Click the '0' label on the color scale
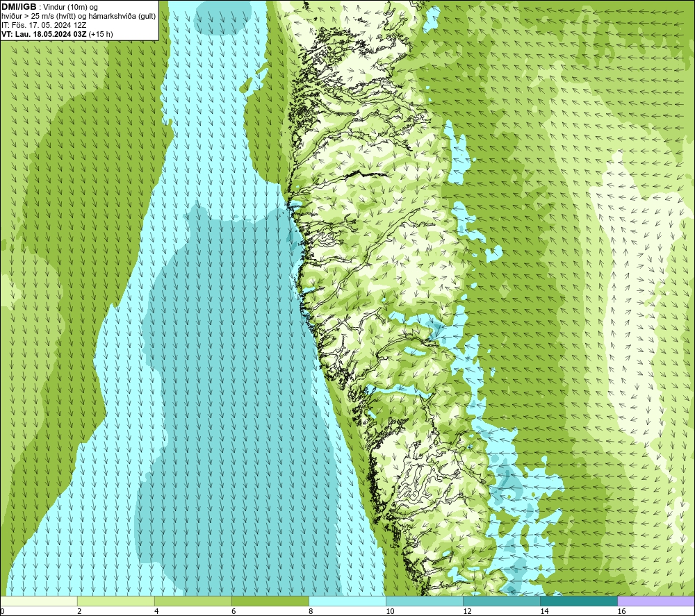The image size is (695, 616). pos(2,611)
